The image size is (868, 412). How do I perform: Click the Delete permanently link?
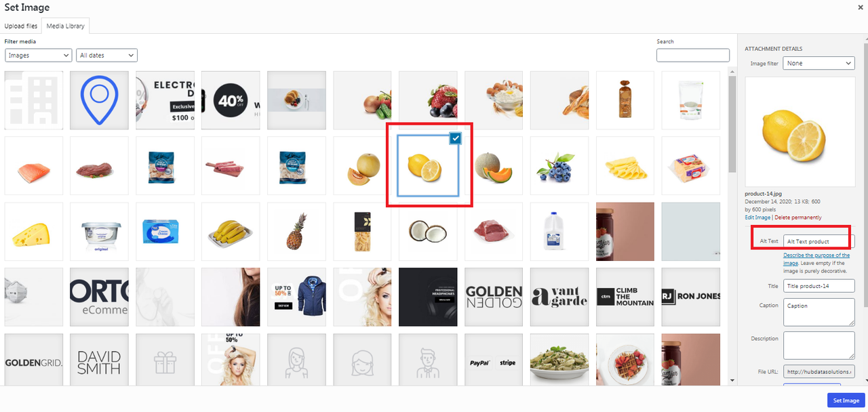797,218
